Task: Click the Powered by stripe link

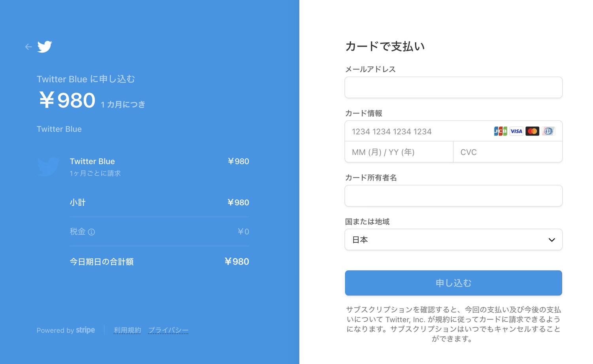Action: click(x=66, y=330)
